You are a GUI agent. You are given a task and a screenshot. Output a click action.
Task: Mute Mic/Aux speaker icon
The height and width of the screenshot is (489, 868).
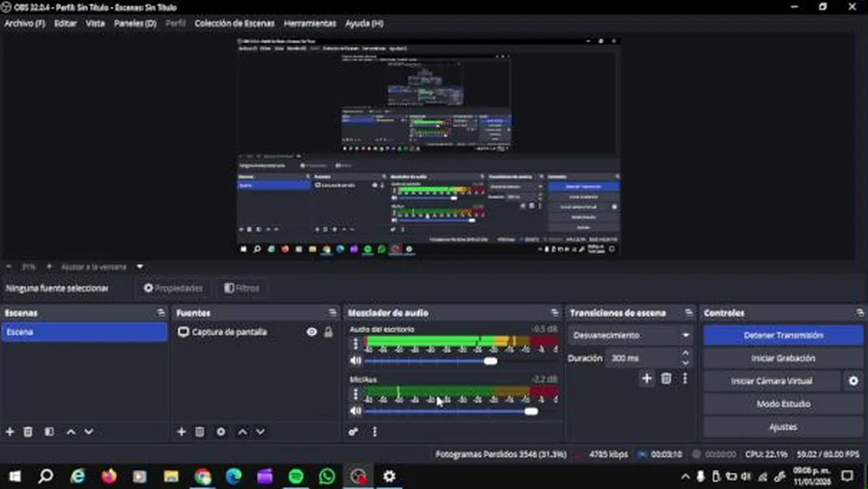pyautogui.click(x=356, y=411)
